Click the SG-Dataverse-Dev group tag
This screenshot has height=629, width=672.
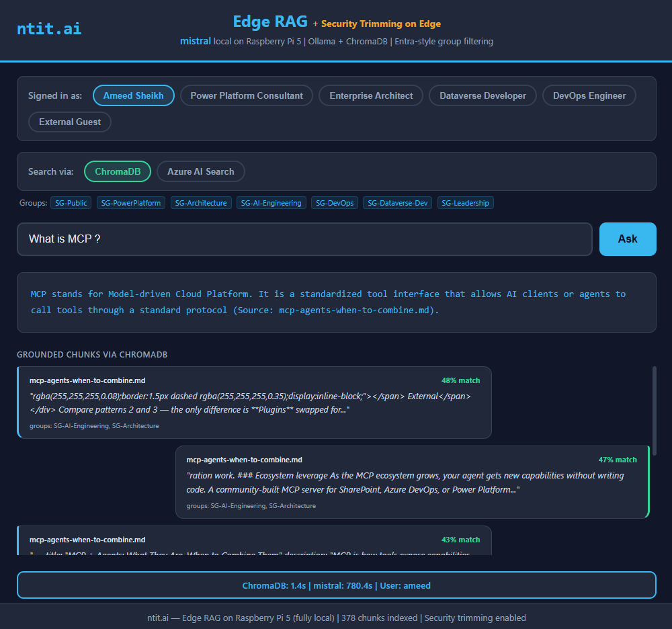(x=398, y=203)
